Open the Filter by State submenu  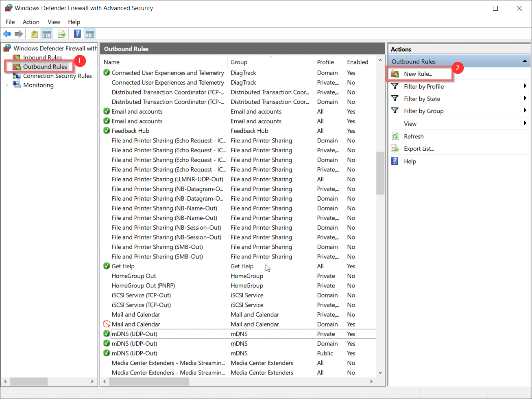[x=525, y=99]
